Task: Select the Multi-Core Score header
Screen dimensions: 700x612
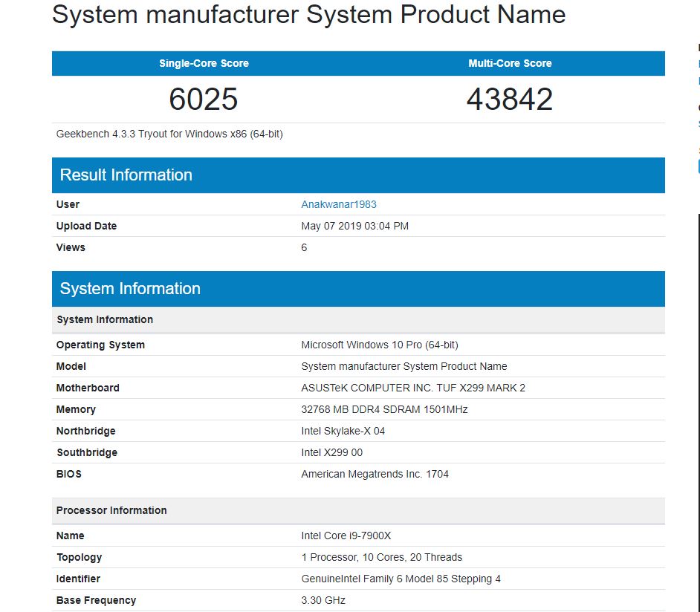Action: 510,63
